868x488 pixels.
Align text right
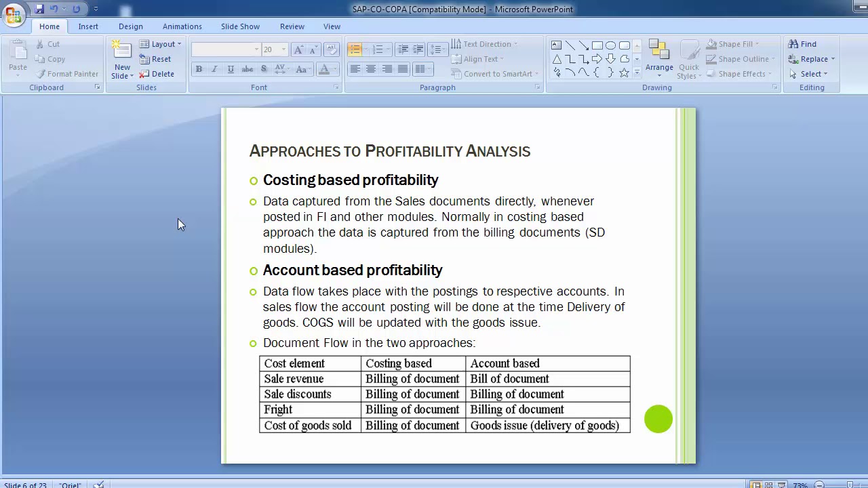coord(387,69)
